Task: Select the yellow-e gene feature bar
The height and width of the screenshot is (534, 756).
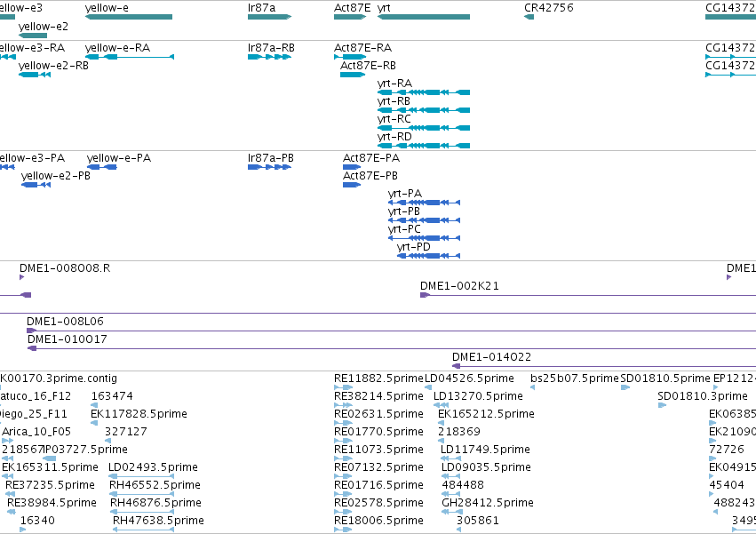Action: click(x=129, y=17)
